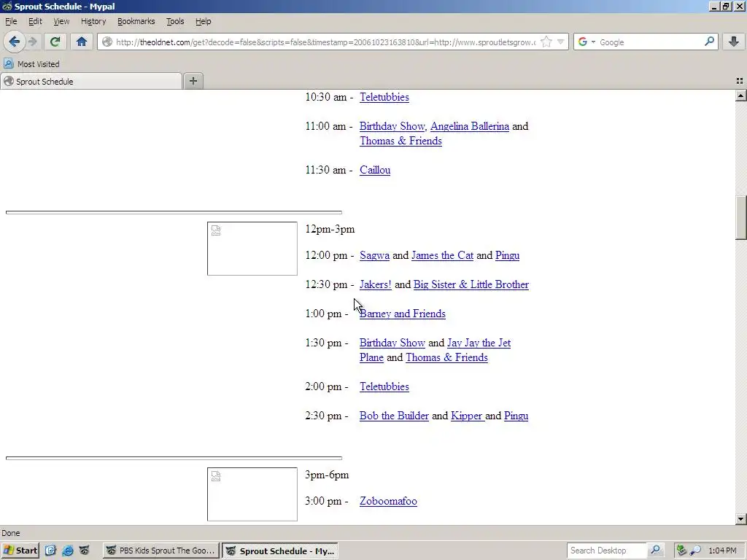This screenshot has height=560, width=747.
Task: Click the site identity globe icon
Action: 107,42
